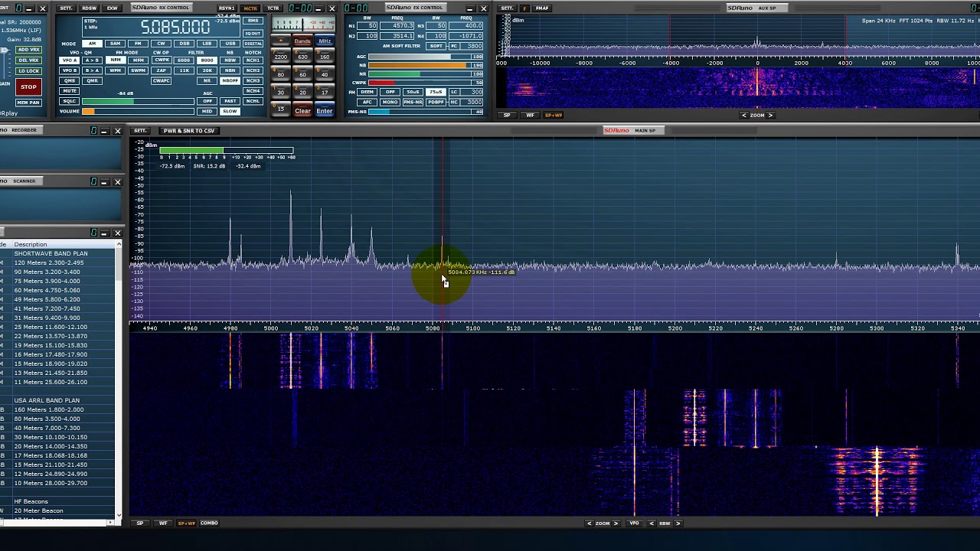Screen dimensions: 980x551
Task: Select the 20 band preset key
Action: pos(302,91)
